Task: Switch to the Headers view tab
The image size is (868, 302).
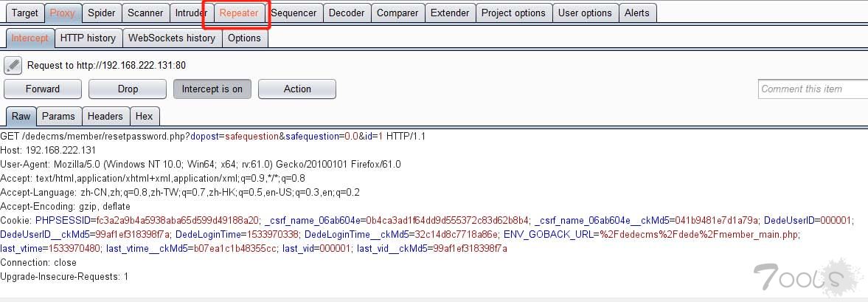Action: pyautogui.click(x=105, y=117)
